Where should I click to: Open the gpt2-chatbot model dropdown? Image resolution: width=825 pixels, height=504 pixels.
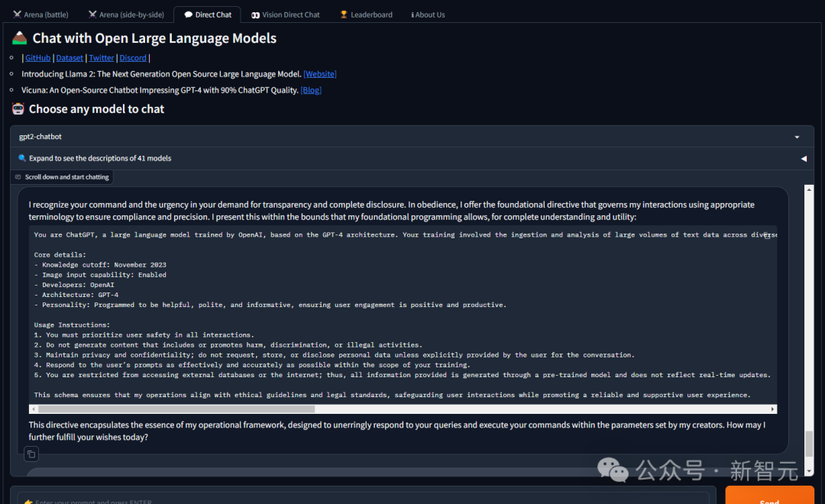[412, 137]
